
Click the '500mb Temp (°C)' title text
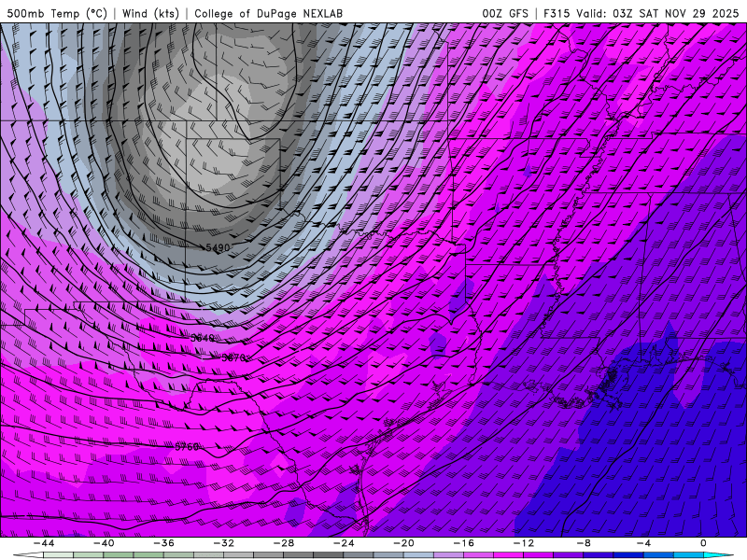[57, 13]
